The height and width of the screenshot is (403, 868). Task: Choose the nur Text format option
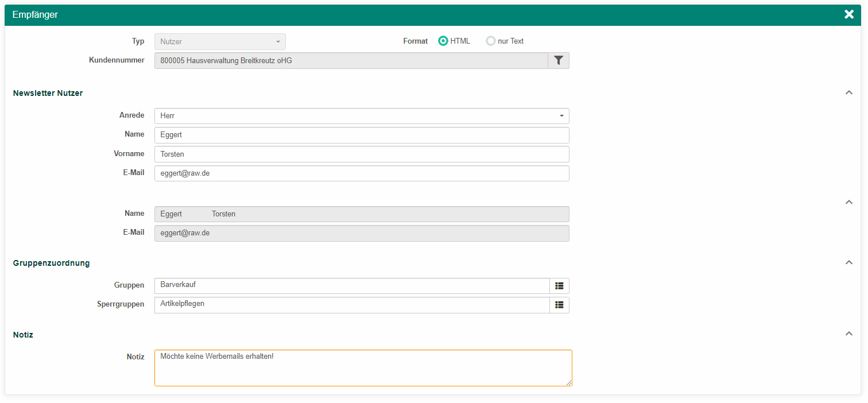pyautogui.click(x=491, y=41)
